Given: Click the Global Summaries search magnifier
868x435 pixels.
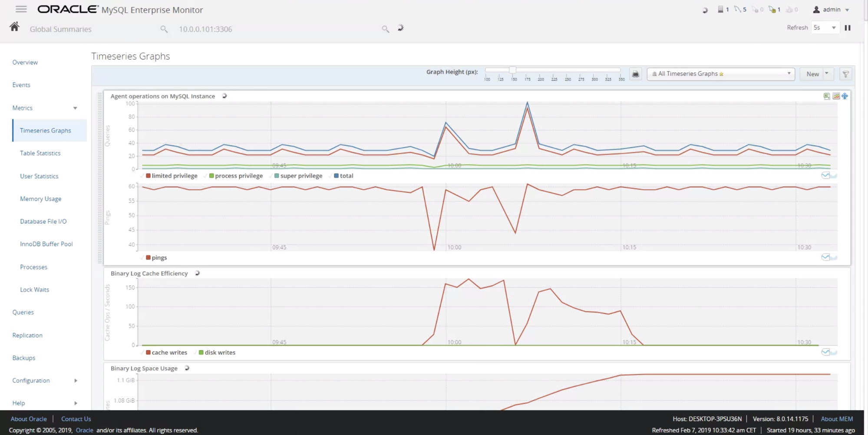Looking at the screenshot, I should point(164,29).
